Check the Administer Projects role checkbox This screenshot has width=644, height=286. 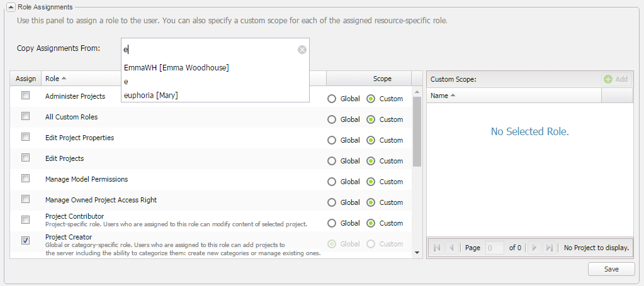pyautogui.click(x=26, y=96)
